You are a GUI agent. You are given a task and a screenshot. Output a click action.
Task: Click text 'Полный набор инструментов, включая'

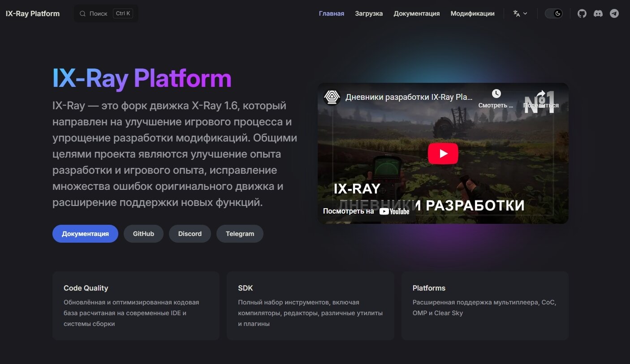[298, 302]
